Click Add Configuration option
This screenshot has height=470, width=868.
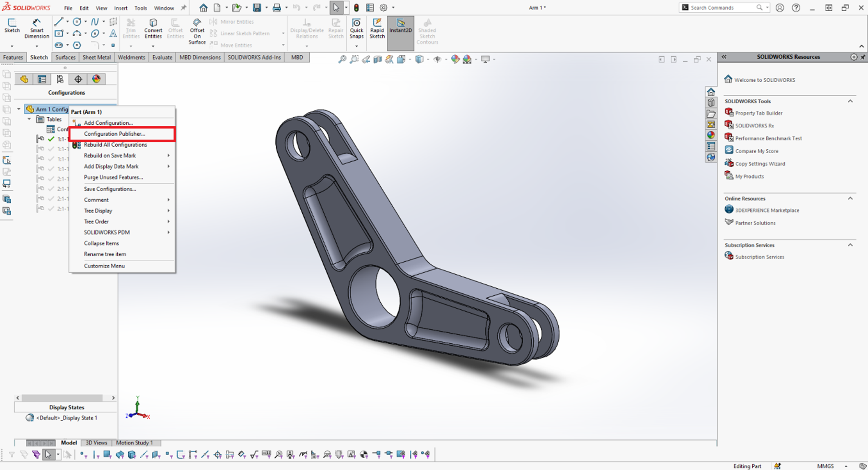(107, 123)
